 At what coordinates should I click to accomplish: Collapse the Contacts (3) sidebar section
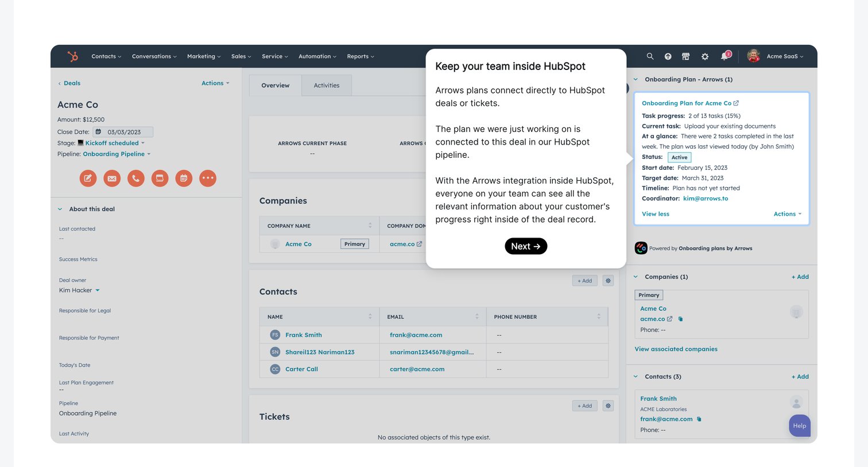click(635, 377)
